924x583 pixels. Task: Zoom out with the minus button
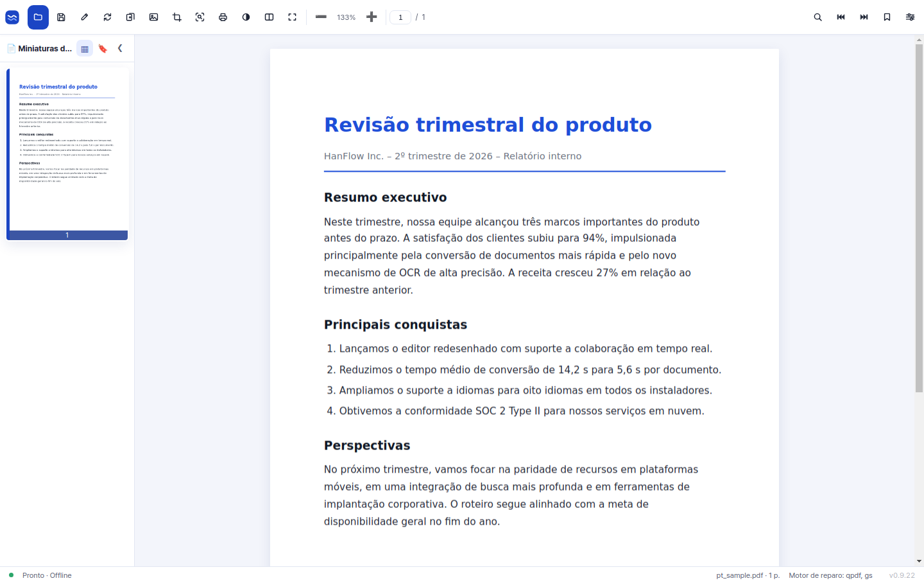(321, 17)
